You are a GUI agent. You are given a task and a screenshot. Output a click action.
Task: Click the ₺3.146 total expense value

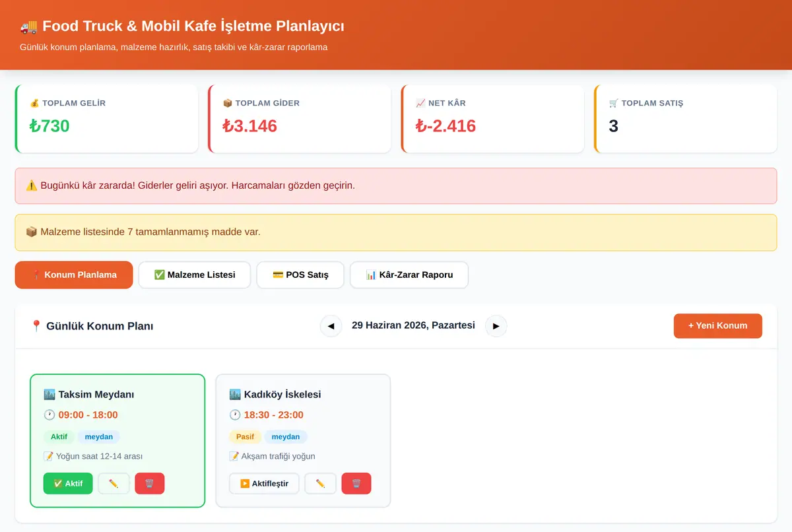tap(250, 126)
